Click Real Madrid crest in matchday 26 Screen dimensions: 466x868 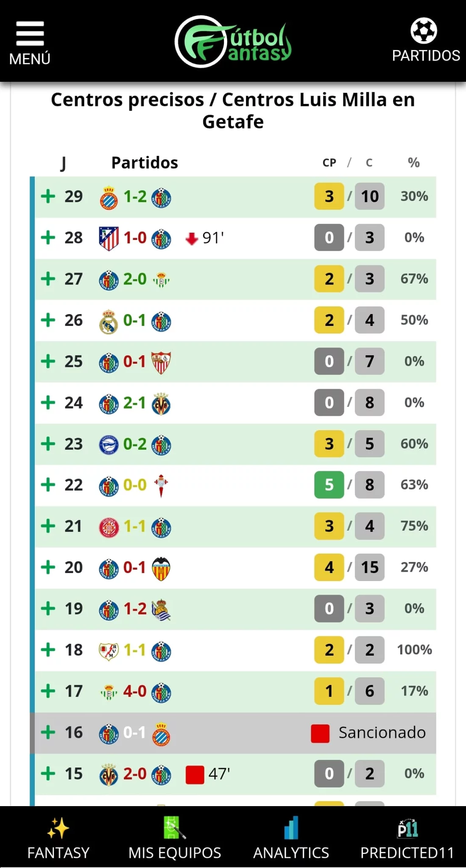tap(109, 321)
